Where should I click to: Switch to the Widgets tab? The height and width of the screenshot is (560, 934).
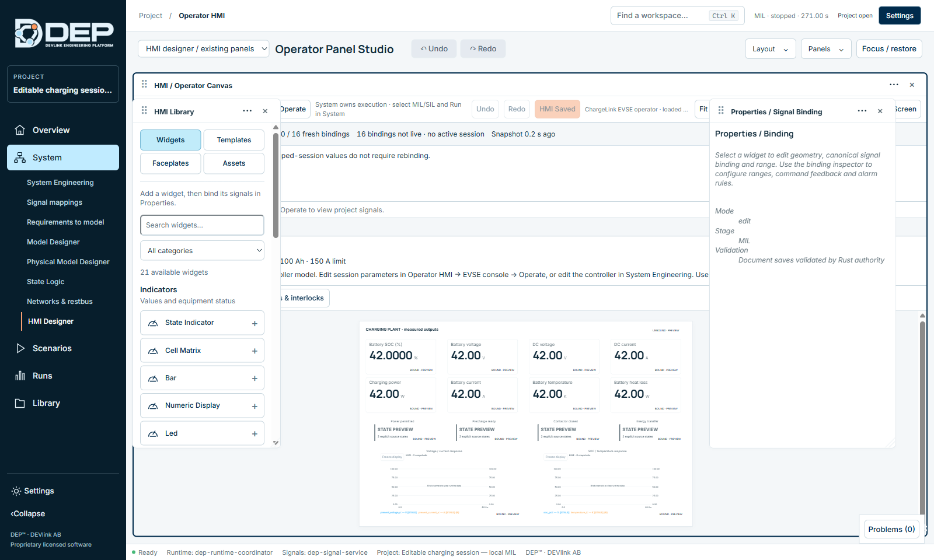click(170, 140)
